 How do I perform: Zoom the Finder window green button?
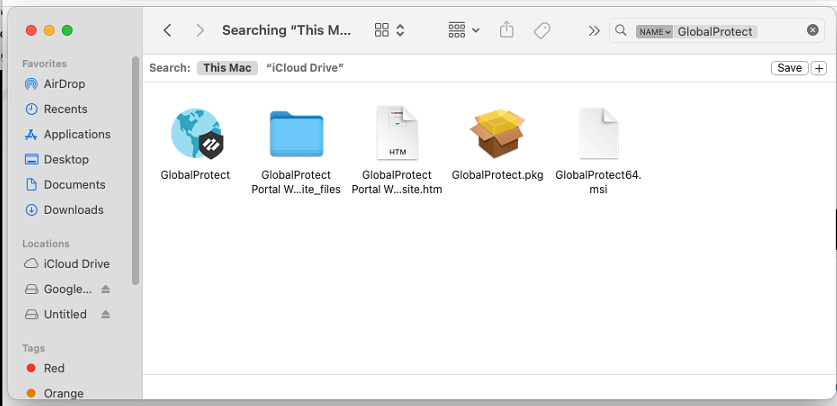[x=67, y=30]
